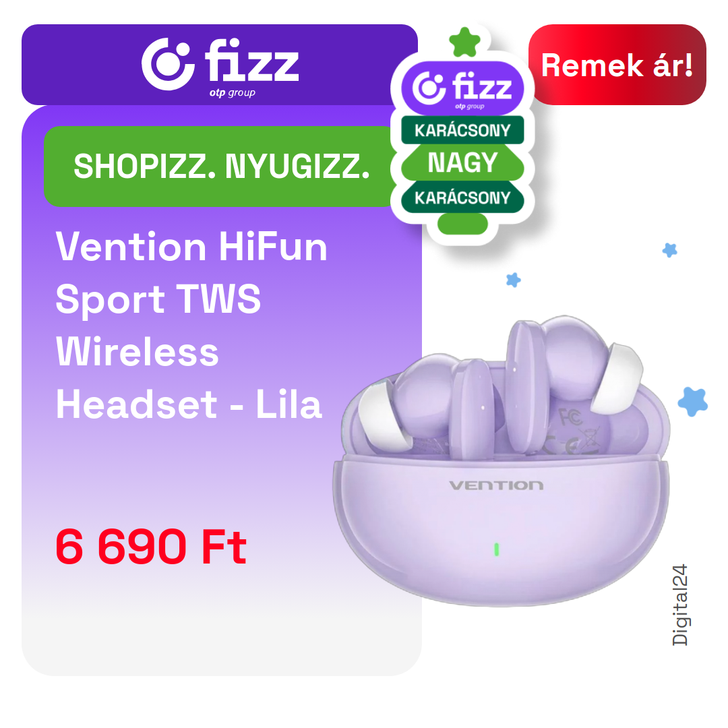
Task: Click the lower KARÁCSONY label on the tree
Action: click(462, 198)
